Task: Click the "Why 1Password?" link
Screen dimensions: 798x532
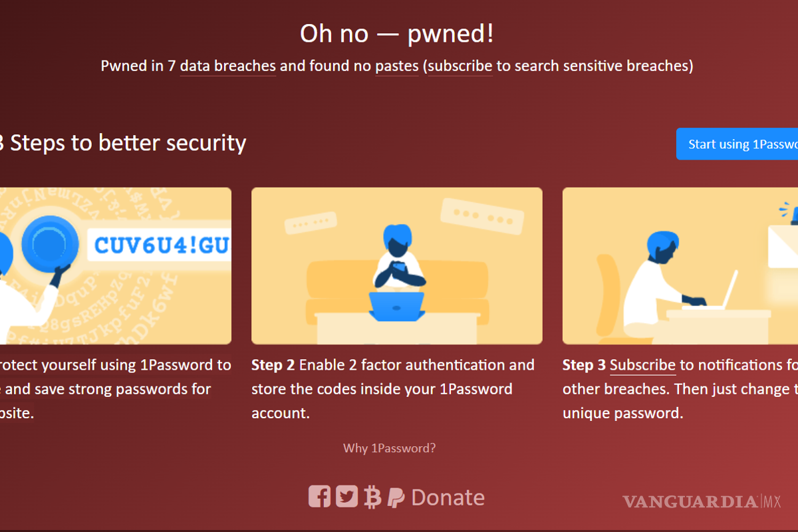Action: 389,448
